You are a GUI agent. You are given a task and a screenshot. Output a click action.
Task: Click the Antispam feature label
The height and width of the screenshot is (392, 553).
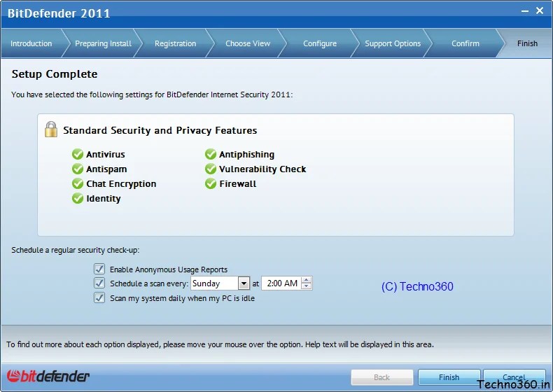[106, 169]
